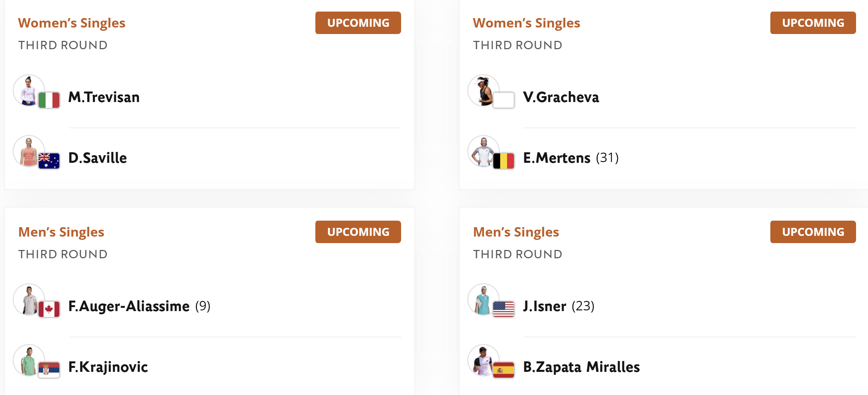This screenshot has height=395, width=868.
Task: Click the Canada flag next to F.Auger-Aliassime
Action: 49,309
